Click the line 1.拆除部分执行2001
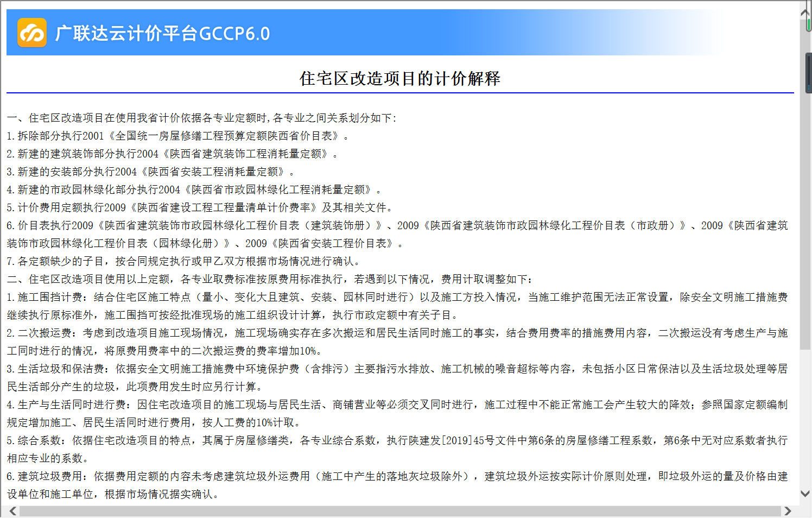This screenshot has height=518, width=812. click(178, 136)
